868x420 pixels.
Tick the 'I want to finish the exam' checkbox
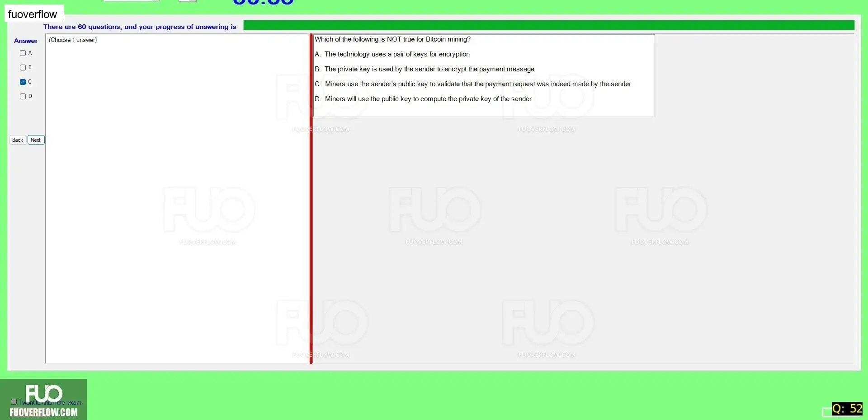point(14,401)
